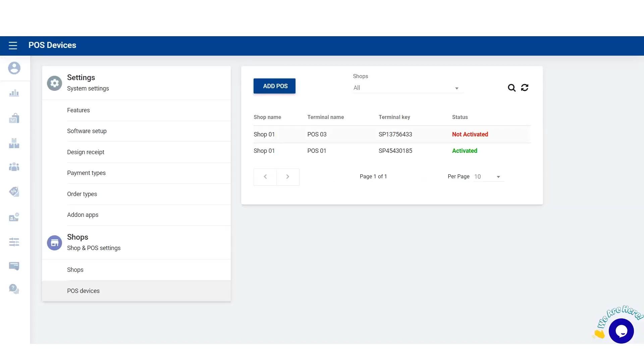Open the help question chat icon
The width and height of the screenshot is (644, 362).
(14, 289)
